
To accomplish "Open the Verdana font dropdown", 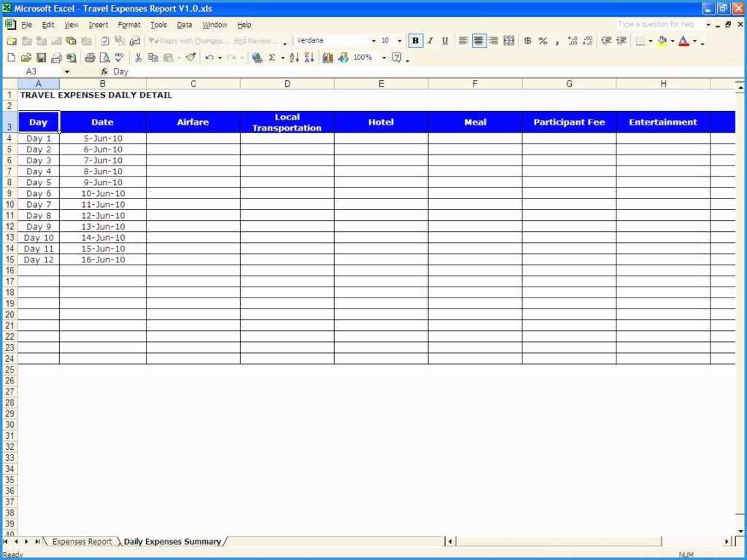I will [373, 41].
